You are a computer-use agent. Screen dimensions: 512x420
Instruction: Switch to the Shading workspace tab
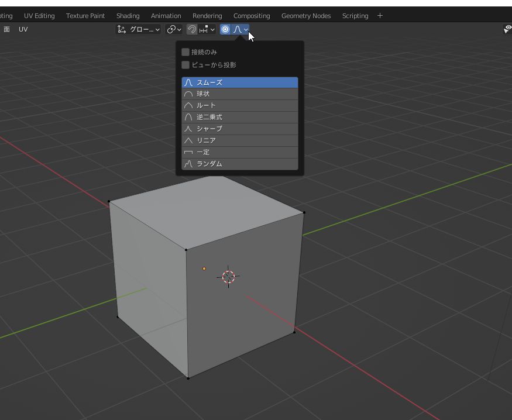coord(128,16)
